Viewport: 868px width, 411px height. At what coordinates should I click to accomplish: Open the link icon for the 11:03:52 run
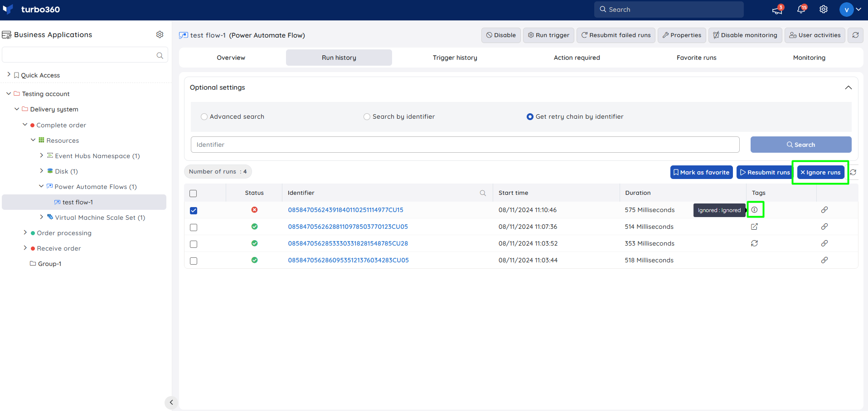[x=824, y=243]
